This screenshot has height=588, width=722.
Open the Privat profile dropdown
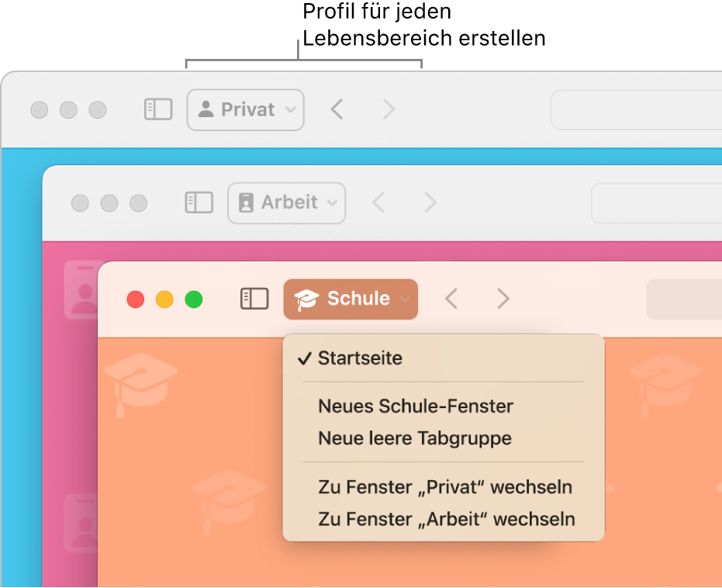[246, 109]
